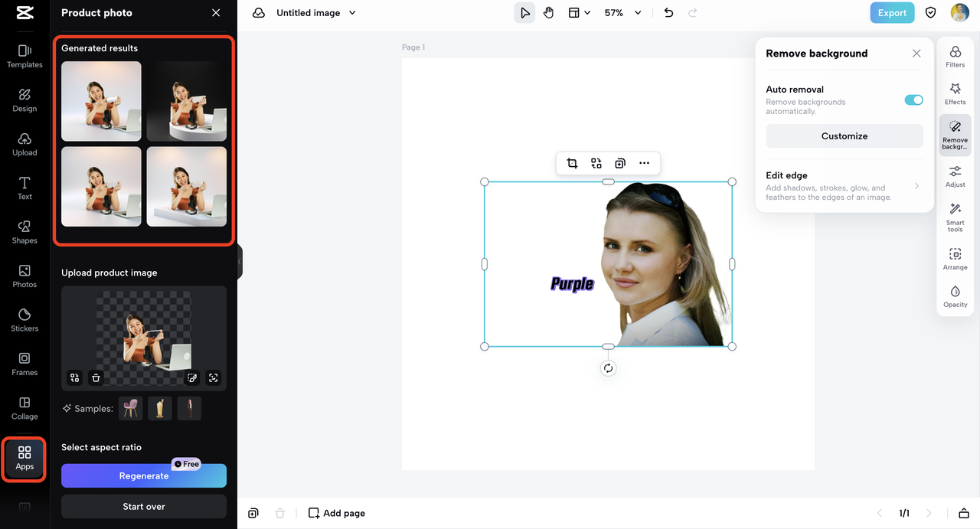Open the Stickers sidebar panel

24,320
